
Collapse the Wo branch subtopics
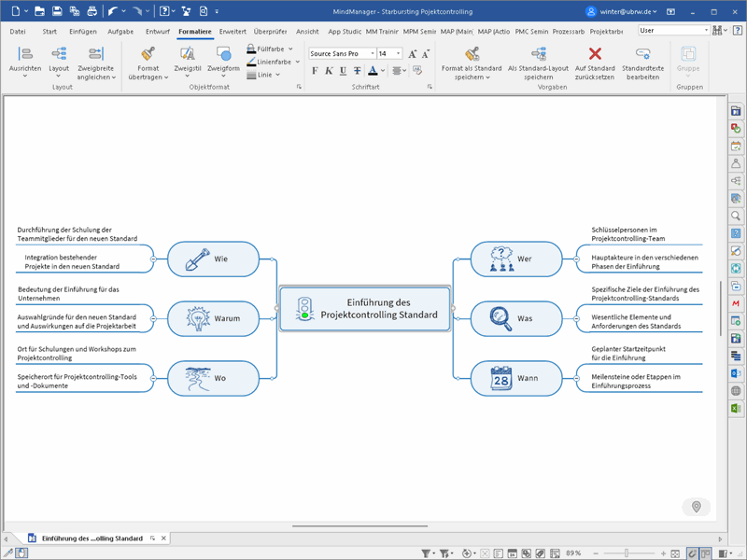click(x=153, y=378)
